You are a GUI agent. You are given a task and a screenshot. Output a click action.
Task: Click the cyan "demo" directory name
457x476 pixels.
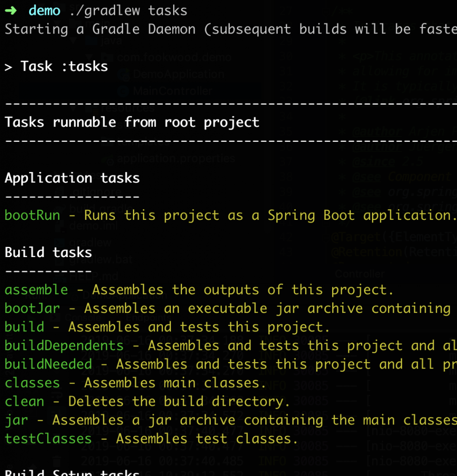pyautogui.click(x=45, y=10)
